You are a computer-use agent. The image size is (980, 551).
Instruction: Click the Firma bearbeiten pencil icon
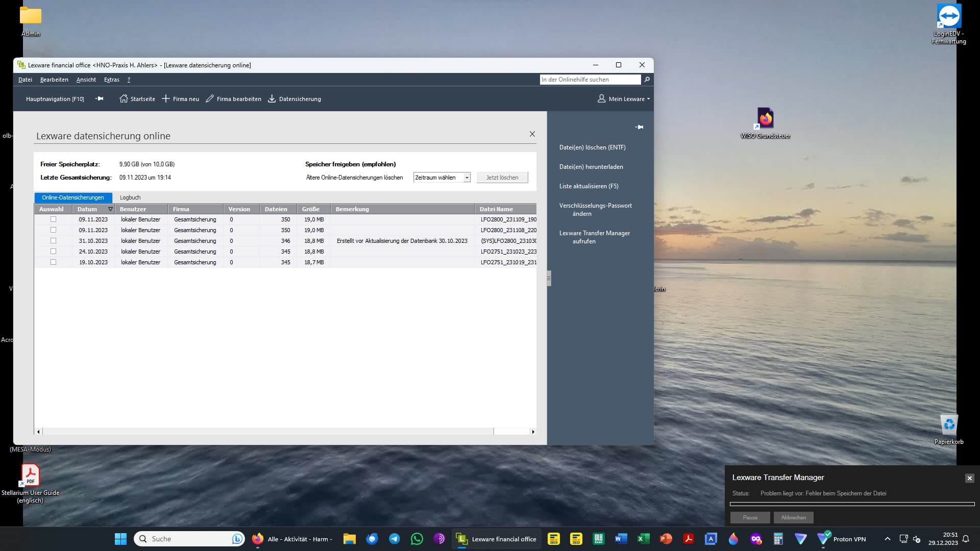(210, 99)
